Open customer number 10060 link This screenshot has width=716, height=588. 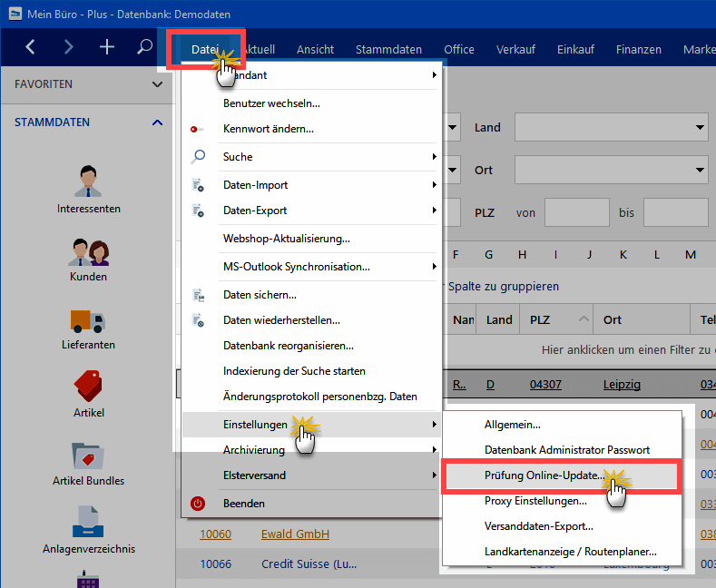(x=215, y=534)
